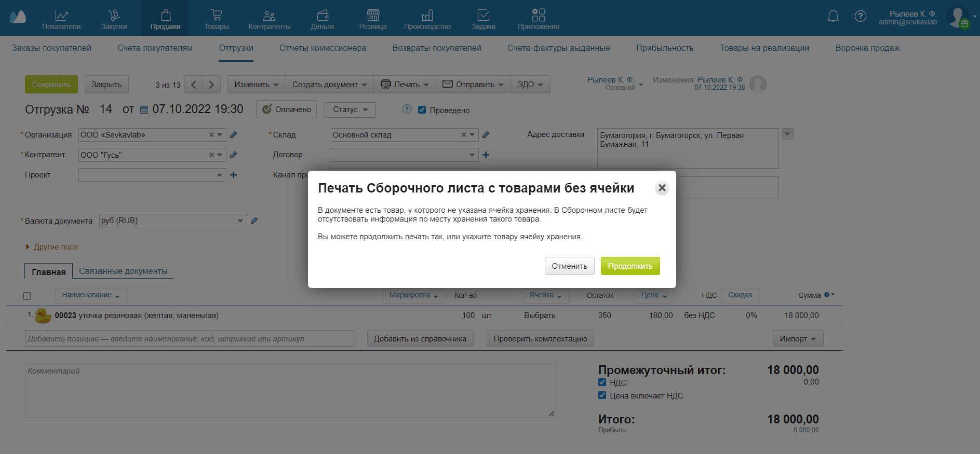Close the print dialog with X
980x454 pixels.
tap(662, 188)
